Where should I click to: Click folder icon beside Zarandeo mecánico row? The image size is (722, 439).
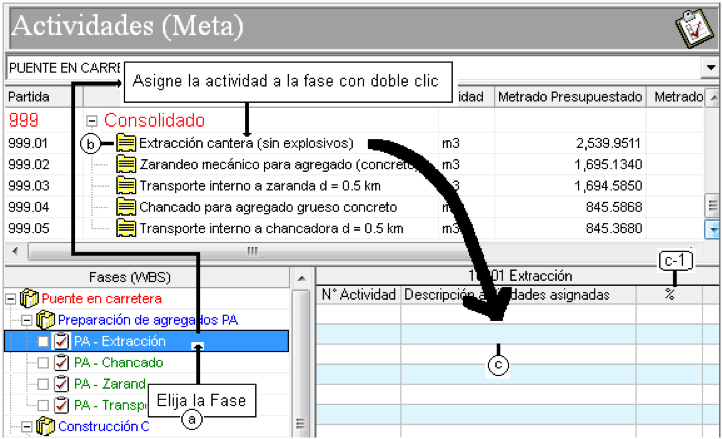click(126, 164)
